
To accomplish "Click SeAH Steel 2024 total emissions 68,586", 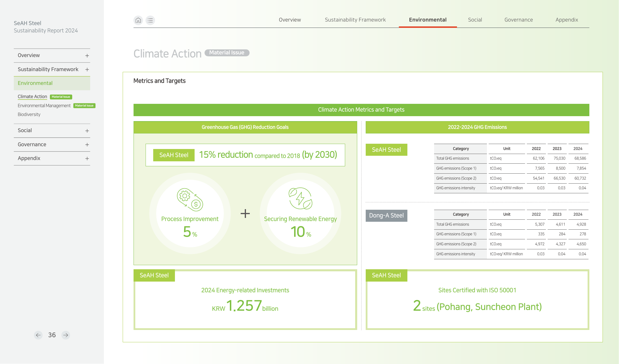I will [580, 158].
